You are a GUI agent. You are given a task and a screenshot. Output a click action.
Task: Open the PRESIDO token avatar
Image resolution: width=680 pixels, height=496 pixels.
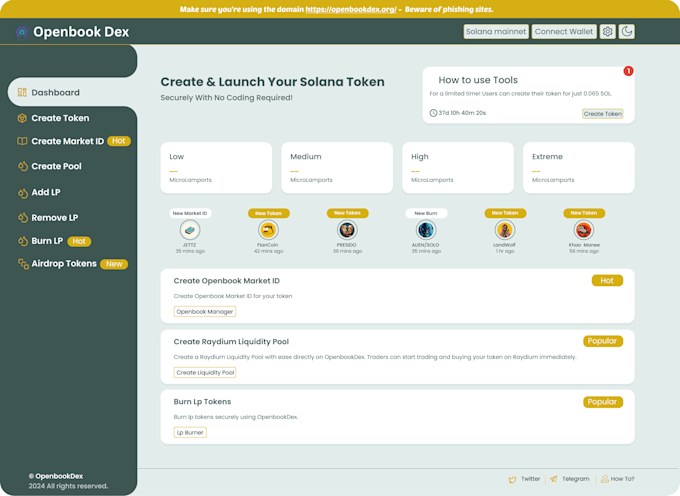(x=347, y=230)
